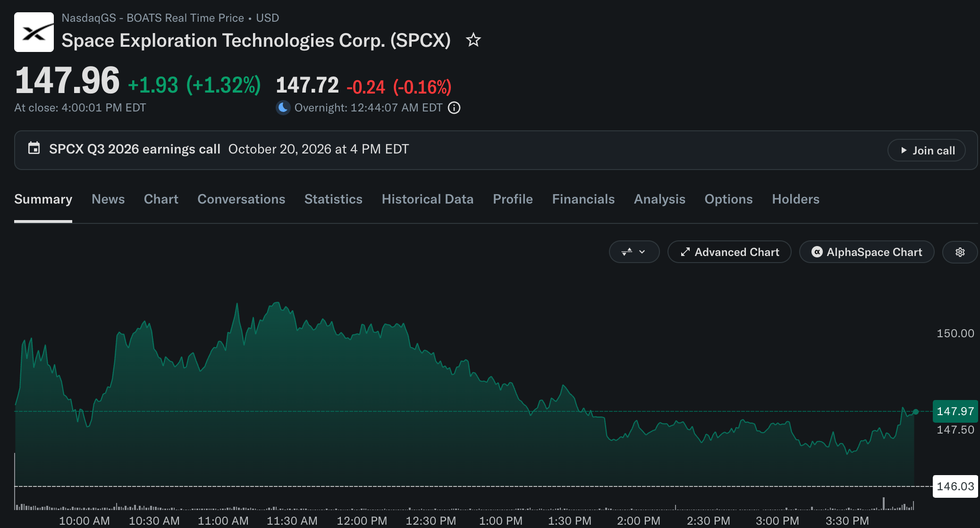Viewport: 980px width, 528px height.
Task: Click the 147.96 closing price
Action: click(x=67, y=81)
